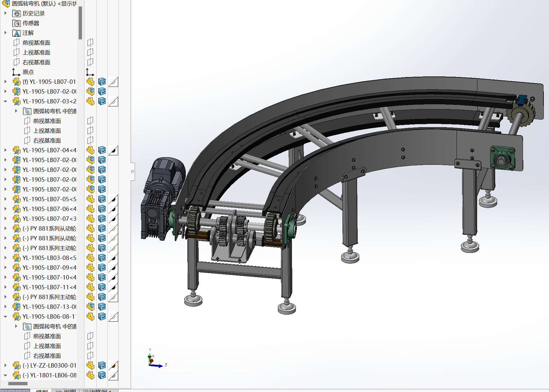The width and height of the screenshot is (549, 392).
Task: Hide the YL-1905-LB07-09 component in display pane
Action: tap(90, 268)
